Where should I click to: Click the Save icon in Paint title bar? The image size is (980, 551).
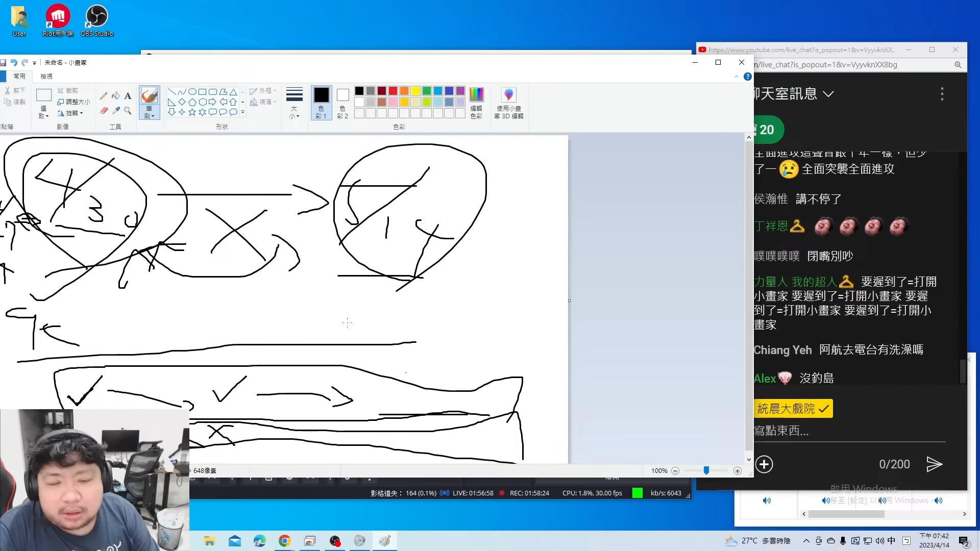tap(3, 63)
